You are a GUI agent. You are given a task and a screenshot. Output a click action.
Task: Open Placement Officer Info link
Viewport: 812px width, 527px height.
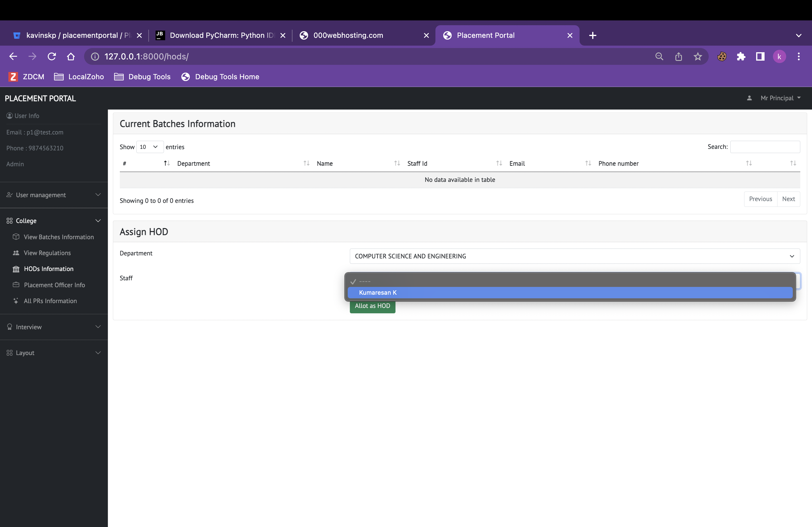[x=54, y=285]
